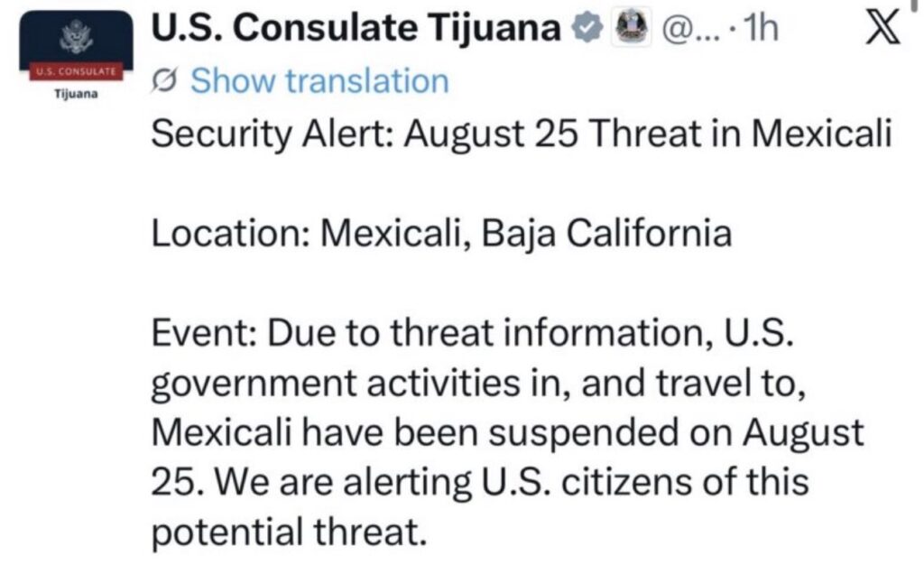Click the Mexicali have been suspended line
924x574 pixels.
507,433
